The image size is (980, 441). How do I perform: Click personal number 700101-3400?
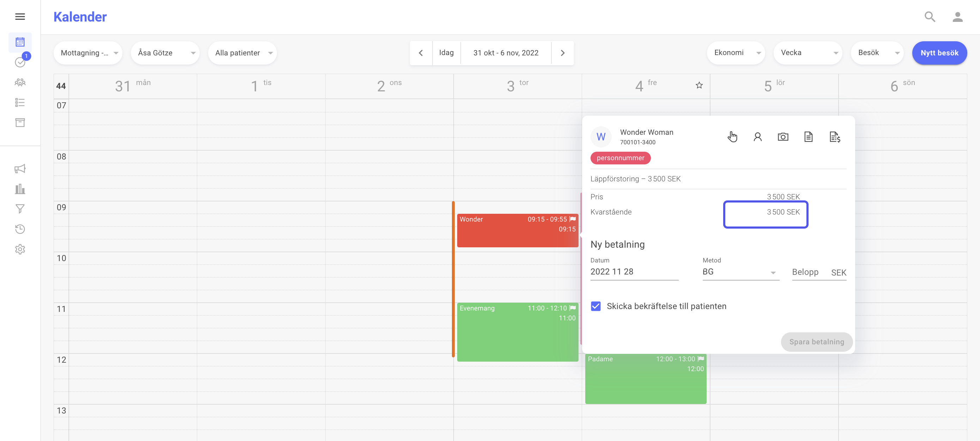[637, 142]
